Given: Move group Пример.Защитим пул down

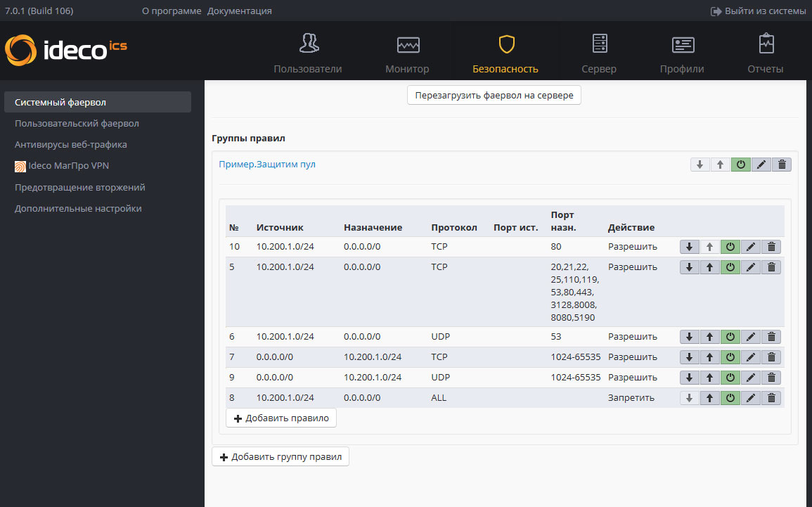Looking at the screenshot, I should point(700,165).
